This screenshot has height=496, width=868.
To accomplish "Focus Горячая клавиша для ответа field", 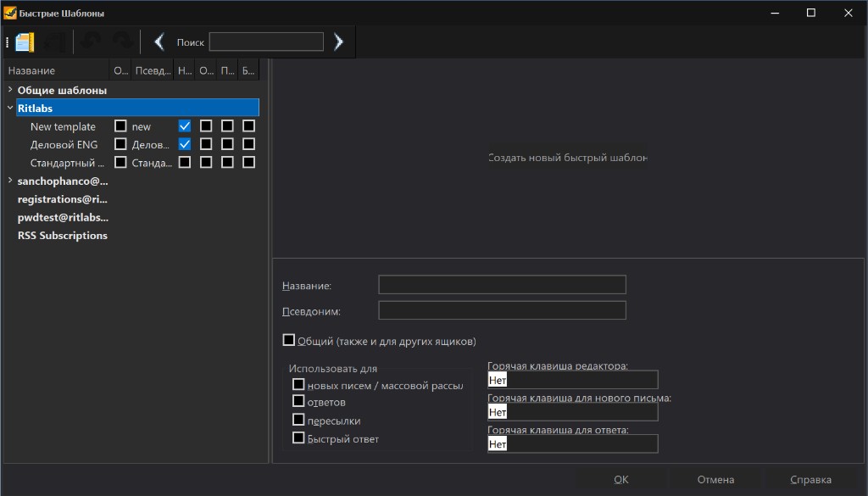I will pyautogui.click(x=572, y=444).
